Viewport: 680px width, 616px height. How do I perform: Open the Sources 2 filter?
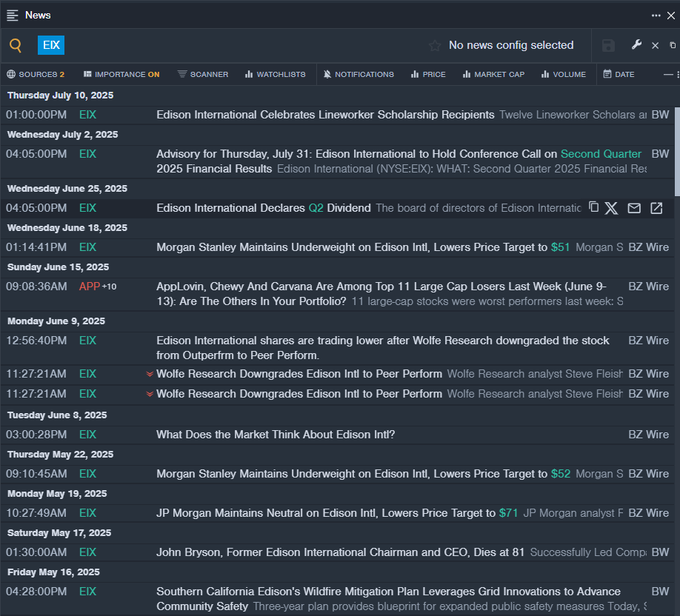point(36,74)
